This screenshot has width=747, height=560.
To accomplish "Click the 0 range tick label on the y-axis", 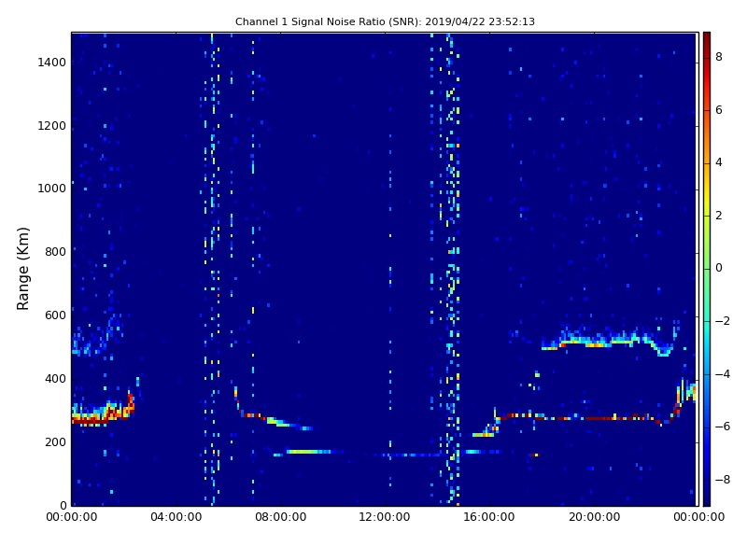I will (63, 505).
